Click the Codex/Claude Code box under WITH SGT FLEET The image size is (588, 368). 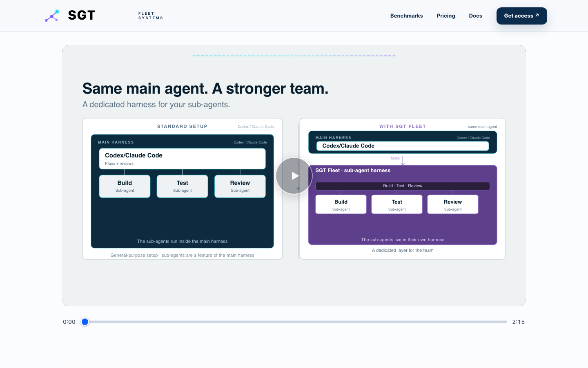pos(403,146)
